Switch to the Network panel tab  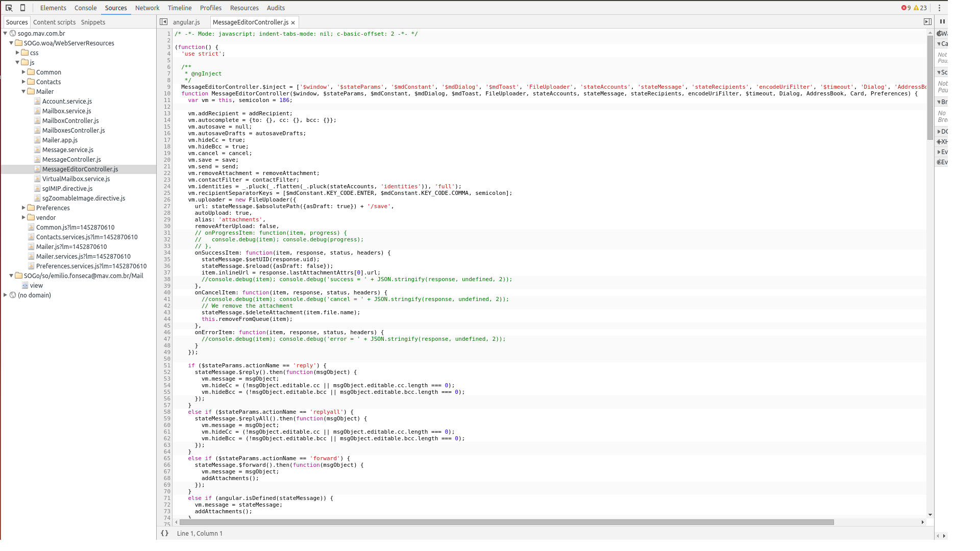coord(147,8)
